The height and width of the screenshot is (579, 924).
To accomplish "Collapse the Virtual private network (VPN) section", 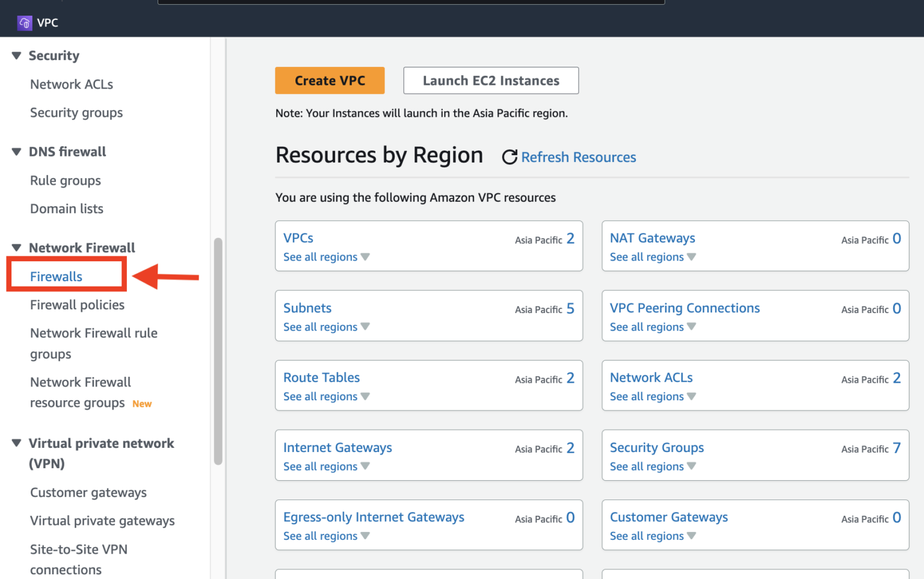I will coord(16,443).
